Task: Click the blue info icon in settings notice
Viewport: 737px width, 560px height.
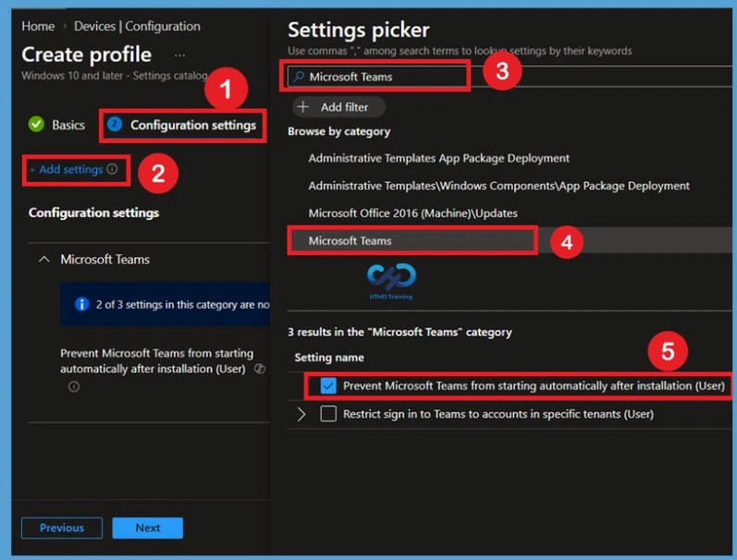Action: (x=81, y=304)
